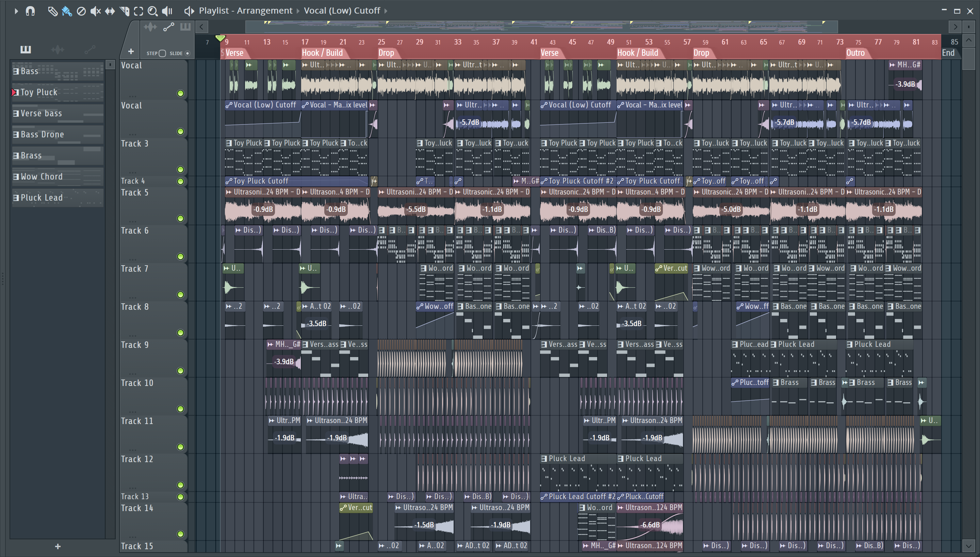Open the first Vocal (Low) Cutoff clip menu
The height and width of the screenshot is (557, 980).
pyautogui.click(x=229, y=105)
